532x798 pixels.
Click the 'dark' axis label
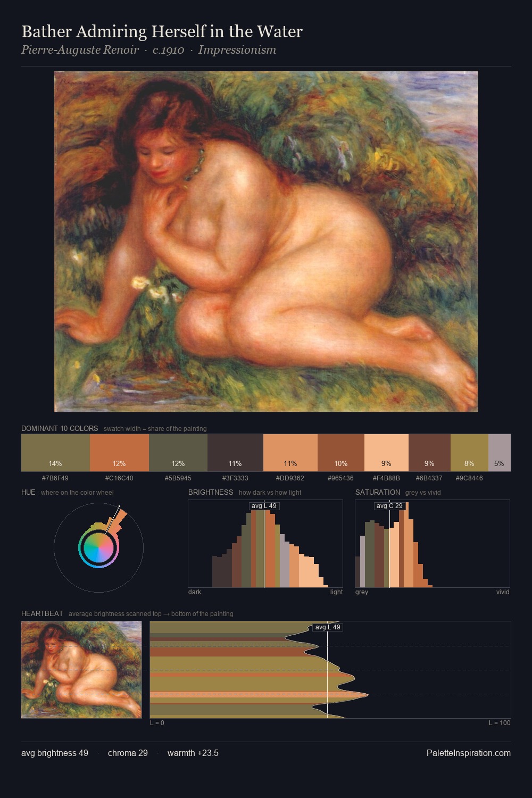click(x=195, y=592)
